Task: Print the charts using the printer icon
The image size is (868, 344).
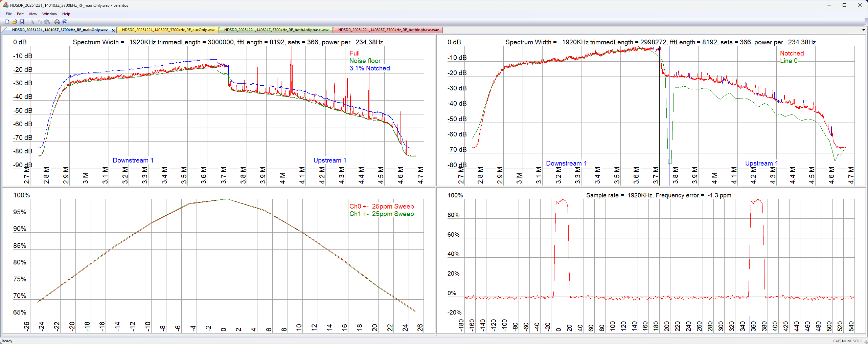Action: click(57, 22)
